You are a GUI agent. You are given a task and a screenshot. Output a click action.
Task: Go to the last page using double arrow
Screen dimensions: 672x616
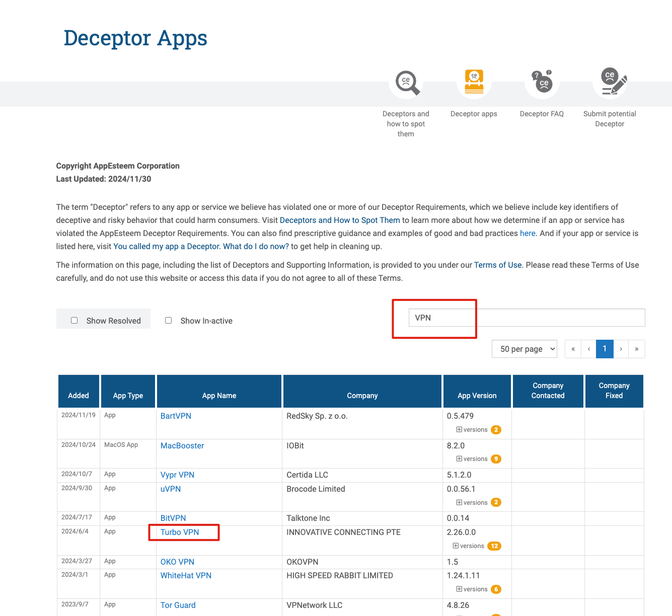click(x=636, y=349)
